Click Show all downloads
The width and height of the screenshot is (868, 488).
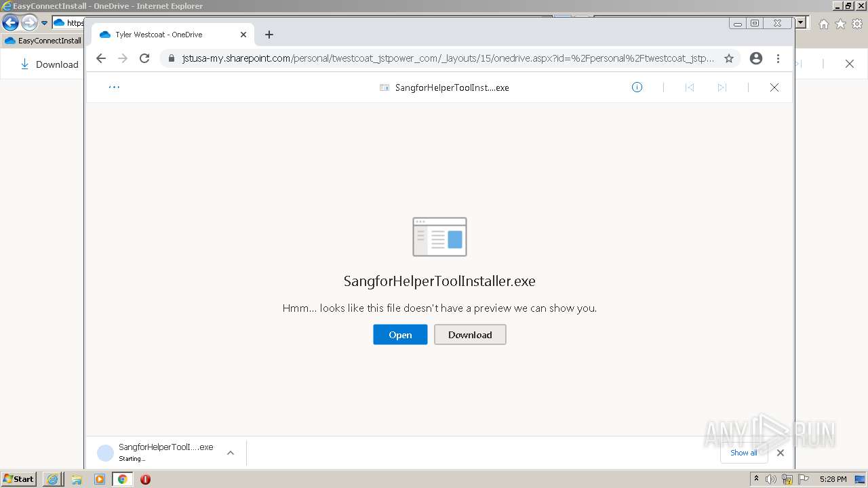pos(744,453)
